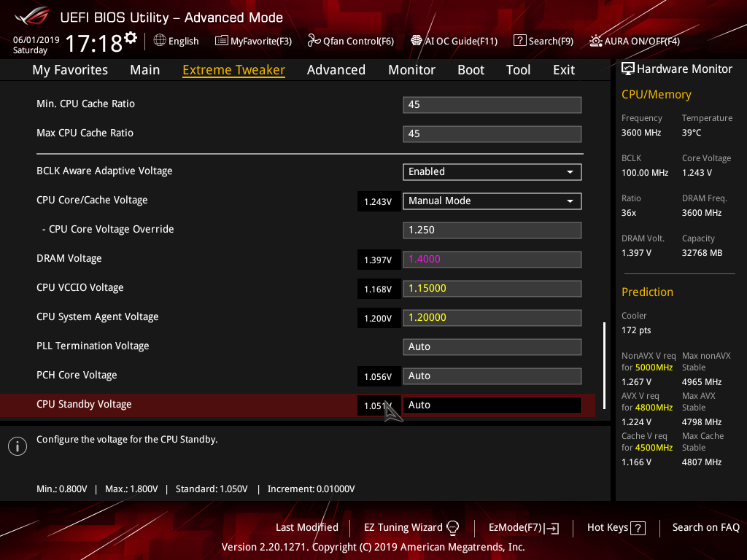Image resolution: width=747 pixels, height=560 pixels.
Task: Edit PCH Core Voltage Auto field
Action: point(492,376)
